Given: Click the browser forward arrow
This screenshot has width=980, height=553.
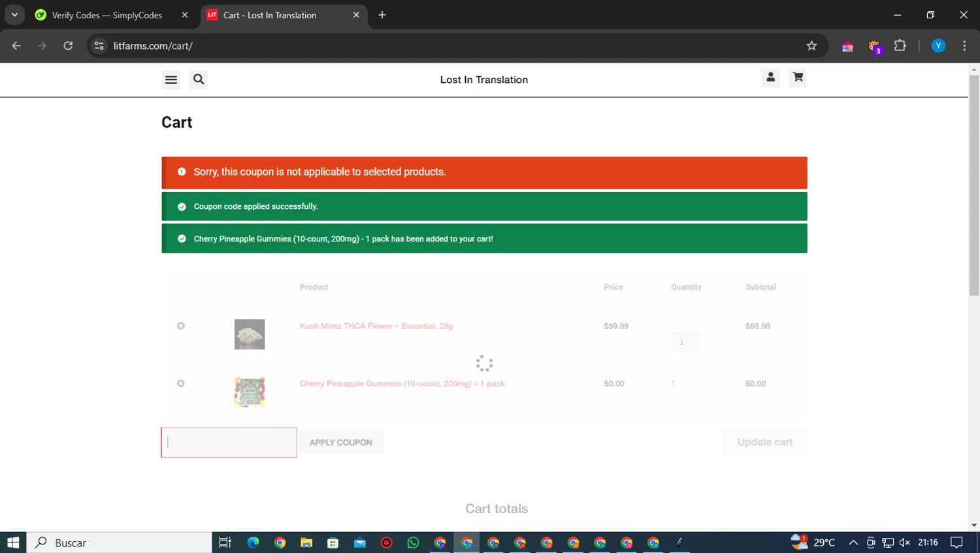Looking at the screenshot, I should [42, 46].
